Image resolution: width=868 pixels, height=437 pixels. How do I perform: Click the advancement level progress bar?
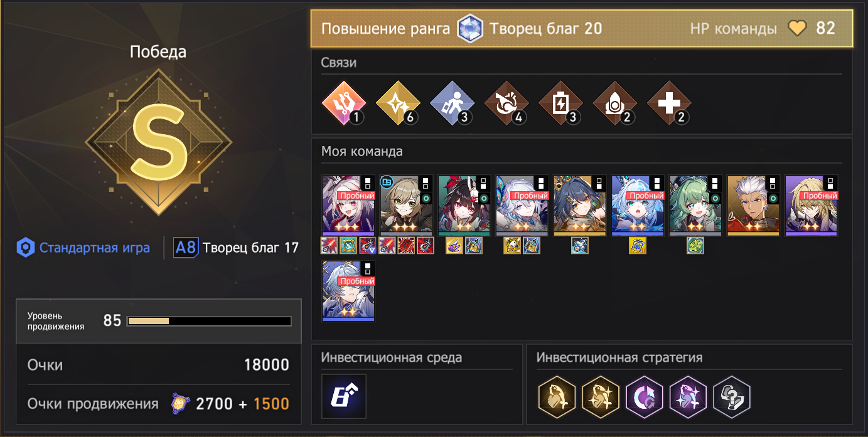[x=209, y=321]
